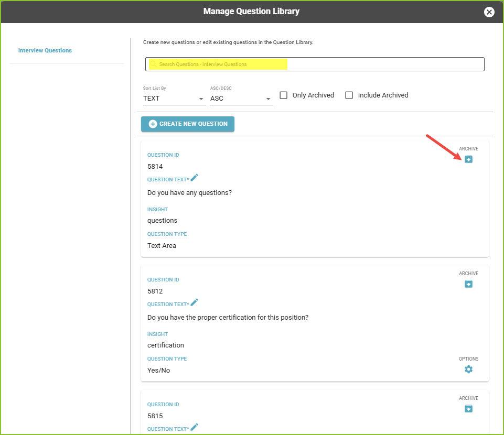Archive question 5814 using archive icon
This screenshot has width=504, height=435.
pyautogui.click(x=468, y=159)
